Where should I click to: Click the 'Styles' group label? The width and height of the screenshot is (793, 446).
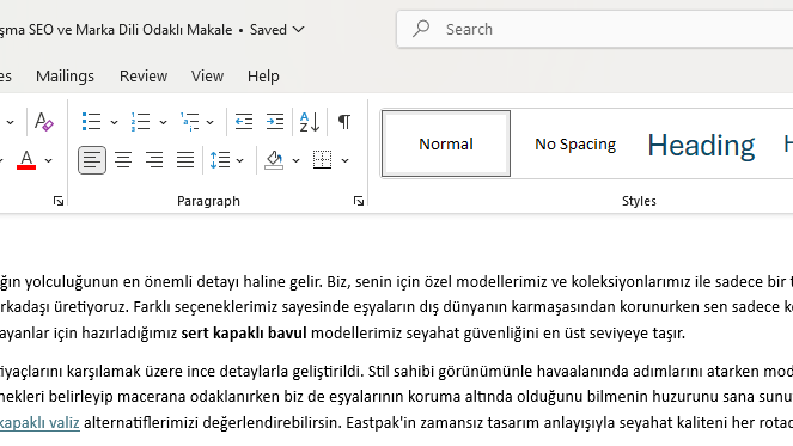point(638,201)
